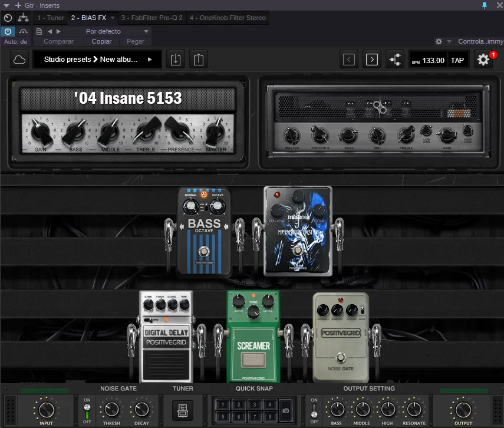
Task: Click the automation read icon
Action: [x=23, y=31]
